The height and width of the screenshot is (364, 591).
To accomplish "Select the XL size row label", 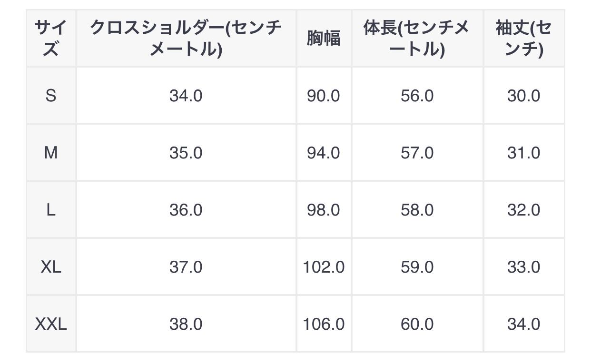I will 51,267.
